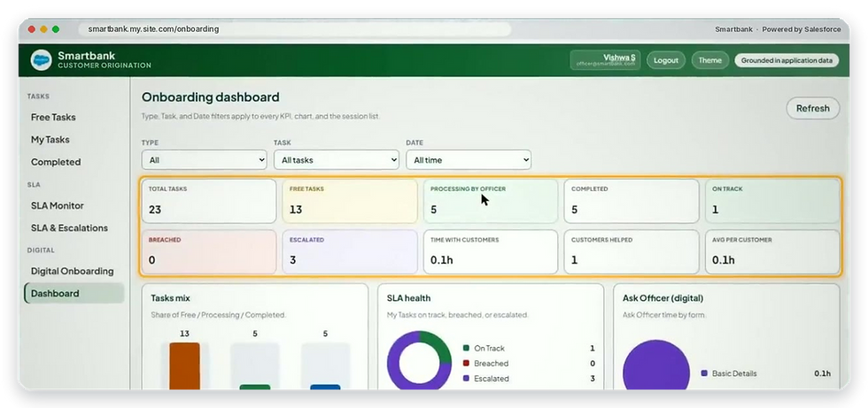Click the PROCESSING BY OFFICER card
Viewport: 868px width, 408px height.
coord(491,201)
